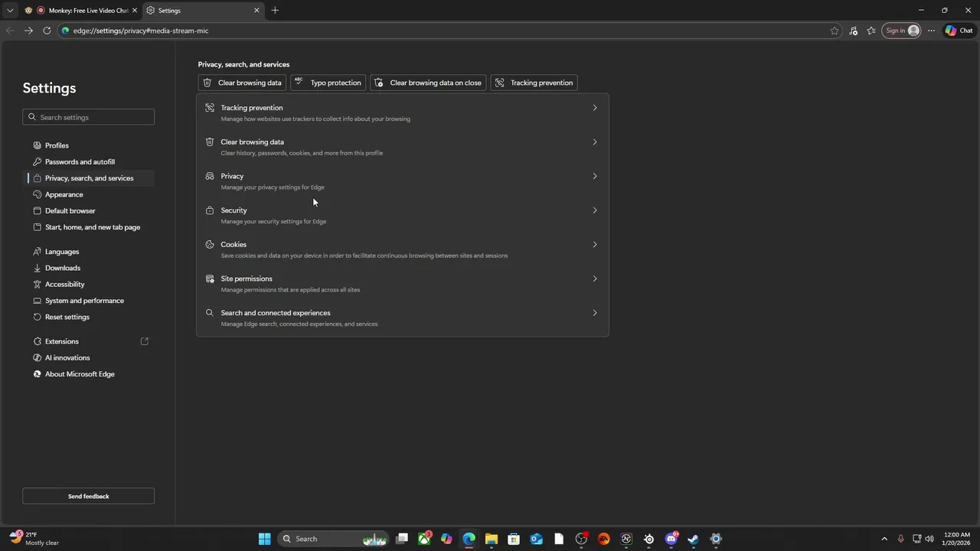980x551 pixels.
Task: Switch to the Monkey Free Live Video Chat tab
Action: 80,11
